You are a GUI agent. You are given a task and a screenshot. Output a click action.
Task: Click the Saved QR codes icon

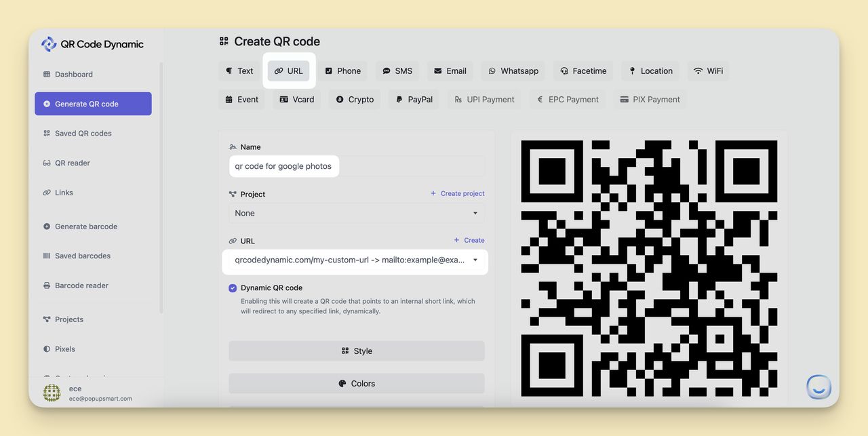coord(47,134)
